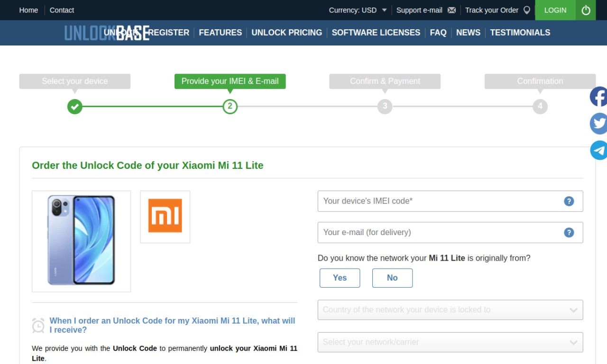Click the completed step one checkmark circle
Viewport: 607px width, 364px height.
tap(74, 106)
